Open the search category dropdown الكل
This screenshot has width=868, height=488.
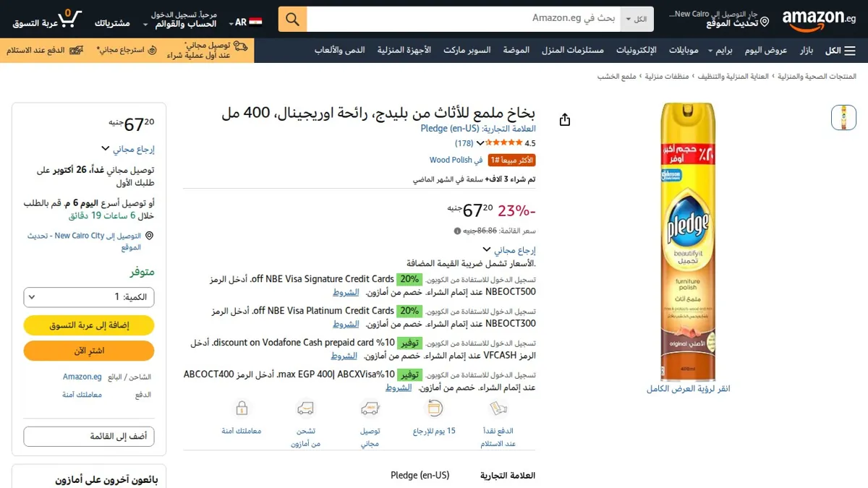(x=637, y=19)
